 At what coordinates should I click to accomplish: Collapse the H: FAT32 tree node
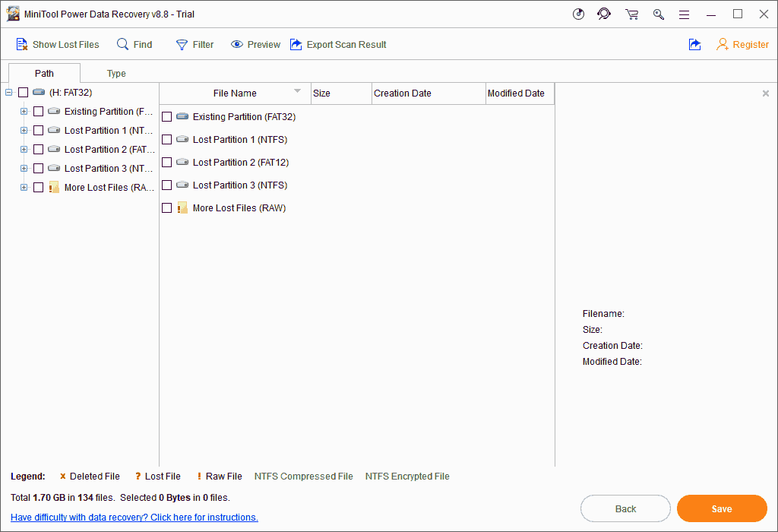click(9, 92)
